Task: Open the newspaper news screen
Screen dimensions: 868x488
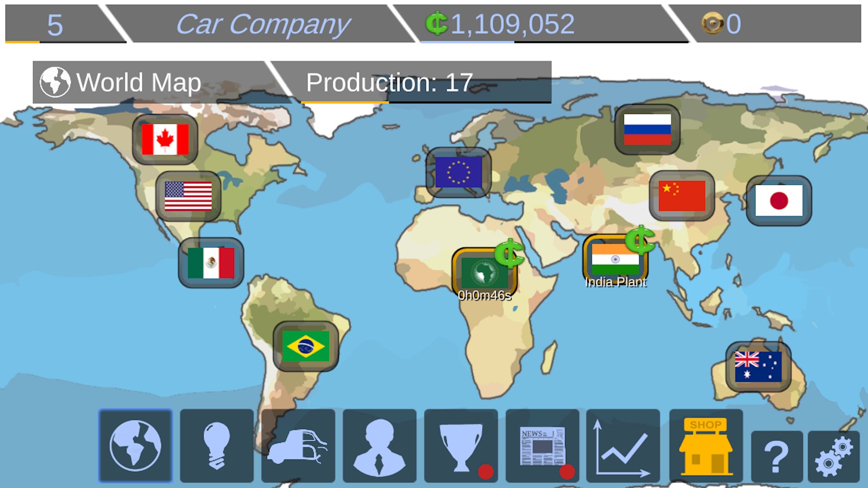Action: click(542, 446)
